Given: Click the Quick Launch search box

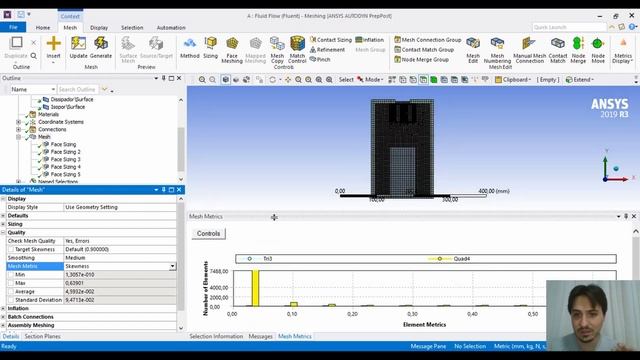Looking at the screenshot, I should [x=569, y=27].
